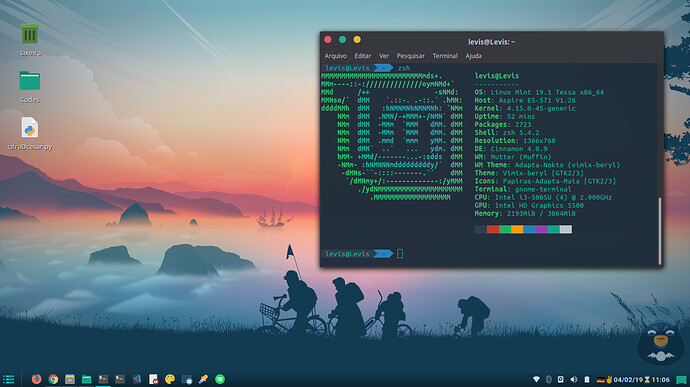Open the Pesquisar menu

click(411, 56)
